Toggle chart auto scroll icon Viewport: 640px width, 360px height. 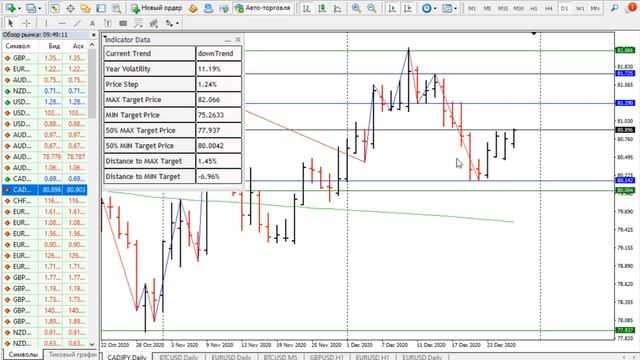point(392,8)
